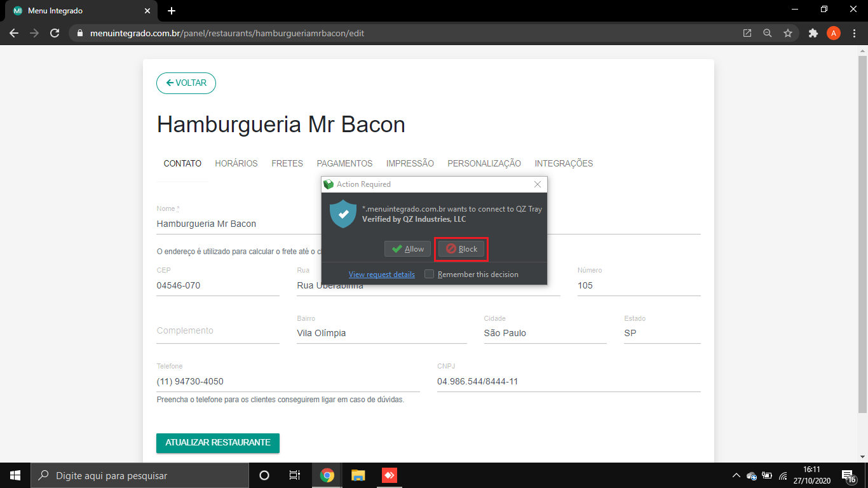Switch to the HORÁRIOS tab
868x488 pixels.
tap(236, 163)
